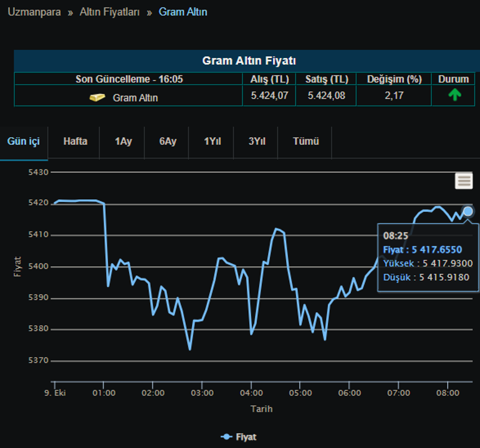Select the 1Yıl chart range
This screenshot has width=480, height=448.
click(213, 142)
